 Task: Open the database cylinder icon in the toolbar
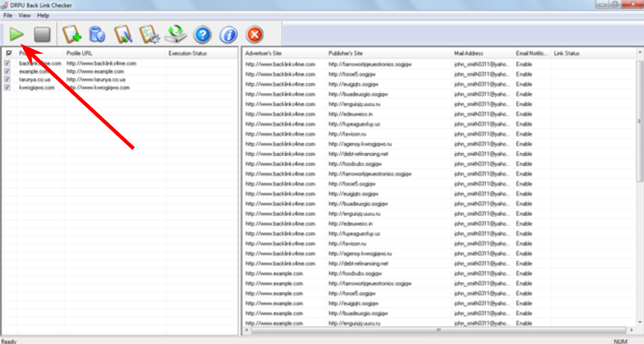(97, 34)
